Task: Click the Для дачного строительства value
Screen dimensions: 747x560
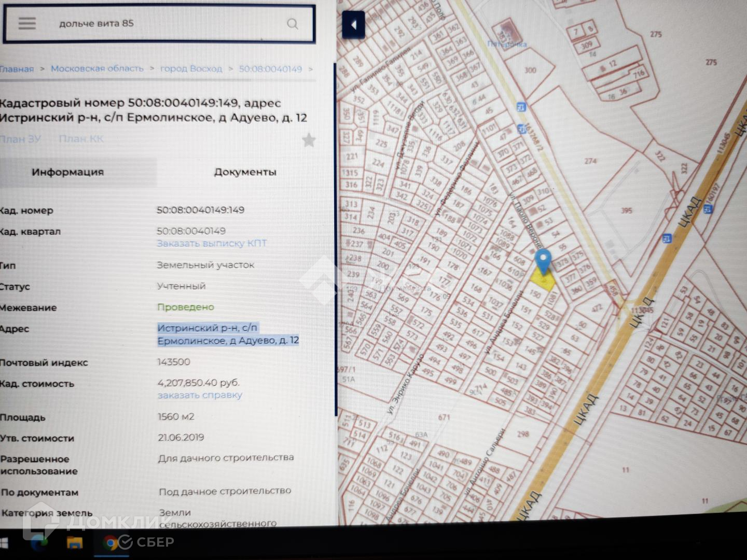Action: 226,458
